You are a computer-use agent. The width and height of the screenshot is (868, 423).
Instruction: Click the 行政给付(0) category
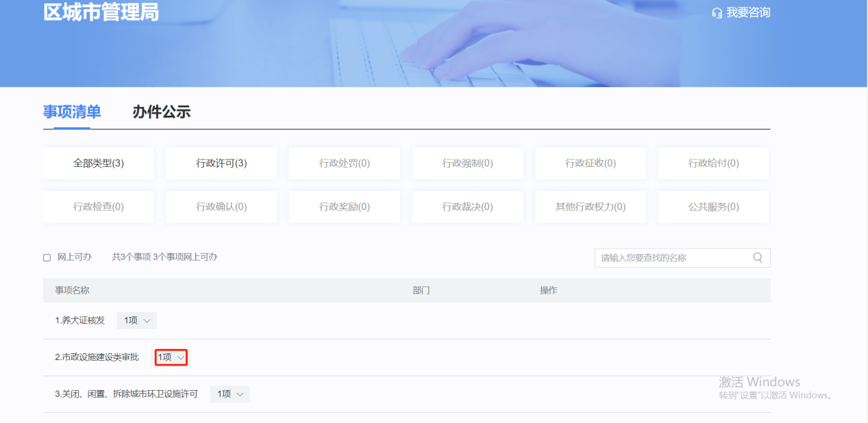click(x=713, y=163)
